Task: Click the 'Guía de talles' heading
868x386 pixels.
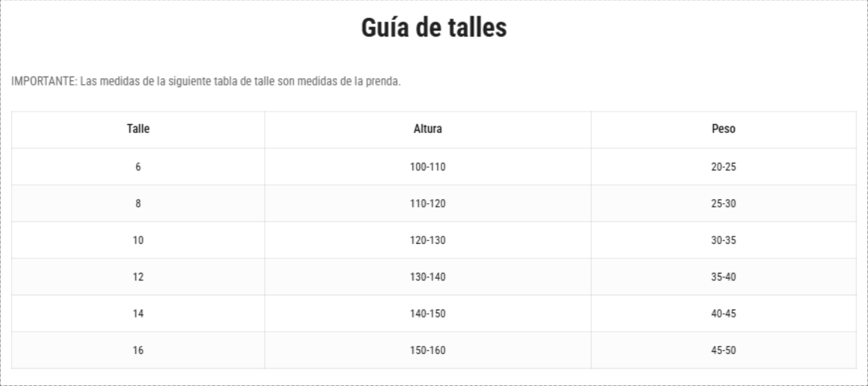Action: click(434, 28)
